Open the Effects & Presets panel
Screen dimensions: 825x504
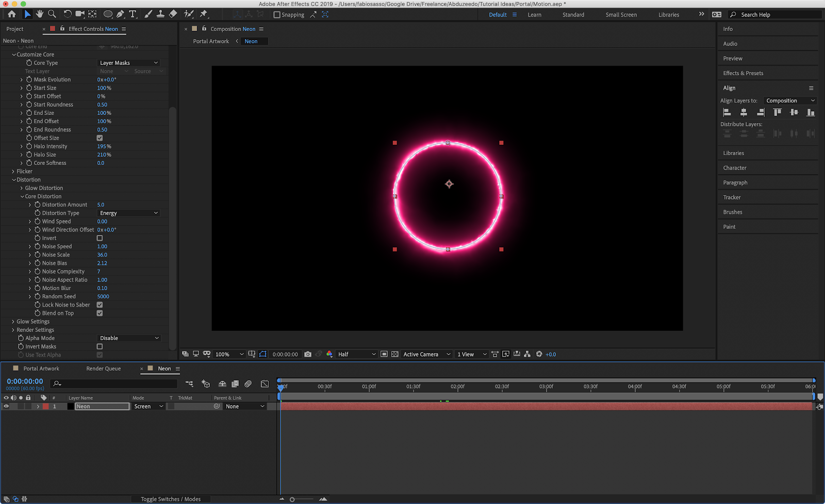click(743, 73)
